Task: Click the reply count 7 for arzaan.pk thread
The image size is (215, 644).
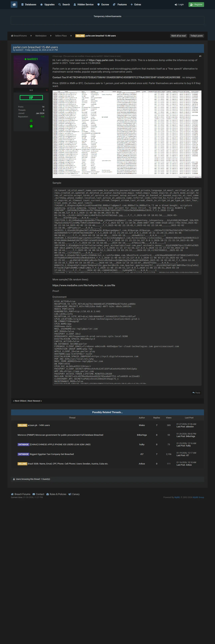Action: 157,425
